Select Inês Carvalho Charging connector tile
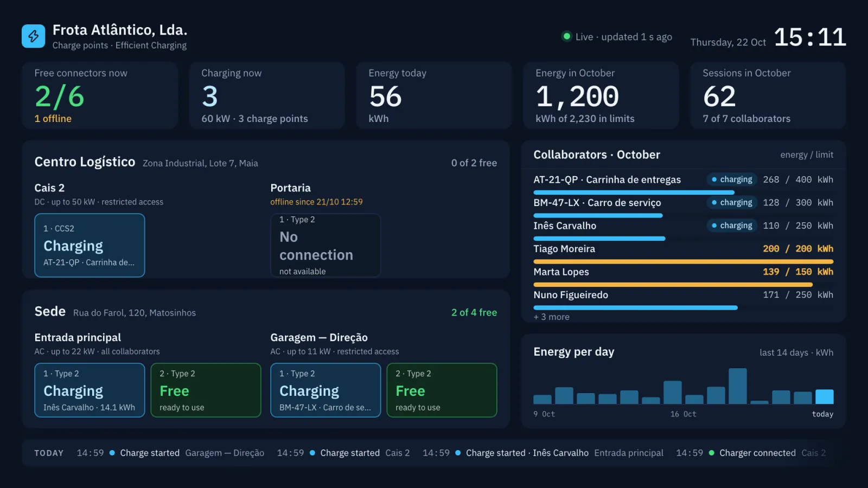 [x=90, y=390]
